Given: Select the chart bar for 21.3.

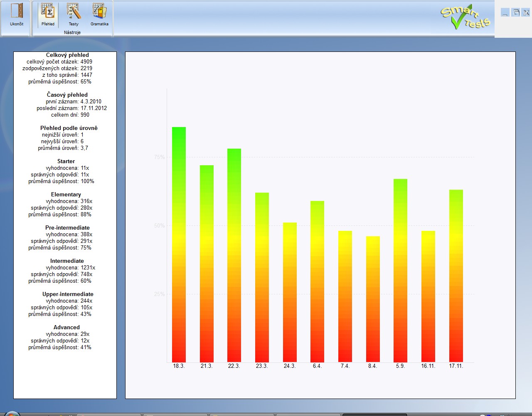Looking at the screenshot, I should (x=207, y=264).
